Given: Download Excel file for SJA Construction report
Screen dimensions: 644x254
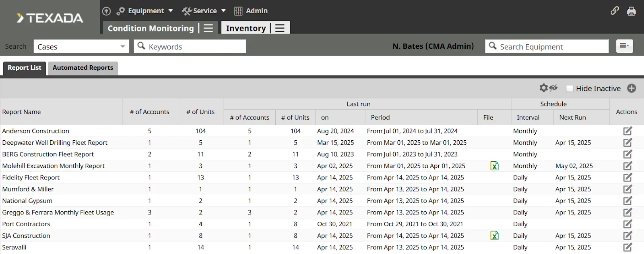Looking at the screenshot, I should point(494,236).
